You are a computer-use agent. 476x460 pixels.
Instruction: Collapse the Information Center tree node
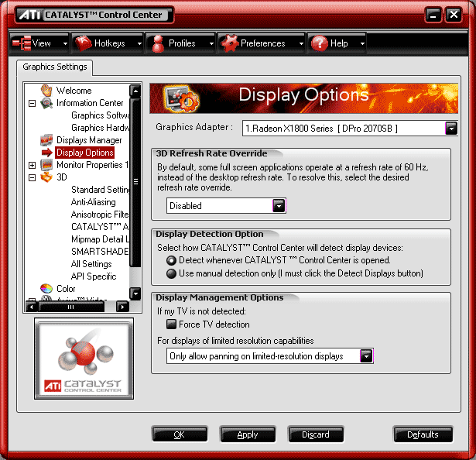(32, 103)
